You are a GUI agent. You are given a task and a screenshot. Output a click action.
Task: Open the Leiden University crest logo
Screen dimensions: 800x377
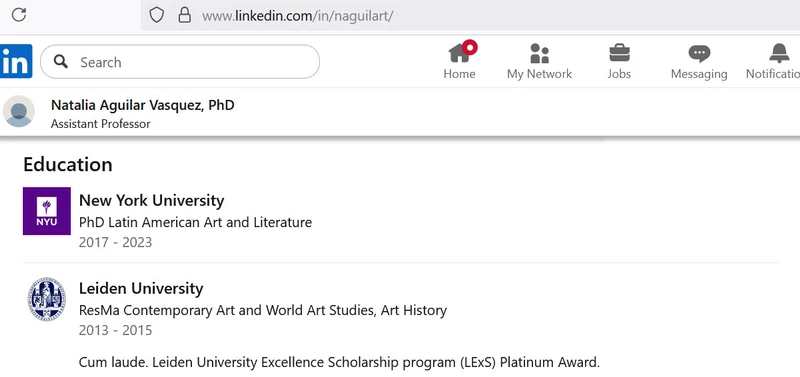click(47, 299)
